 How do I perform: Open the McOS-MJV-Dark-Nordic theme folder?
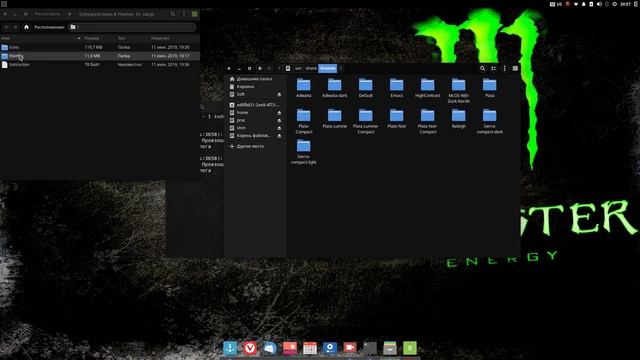[x=458, y=90]
